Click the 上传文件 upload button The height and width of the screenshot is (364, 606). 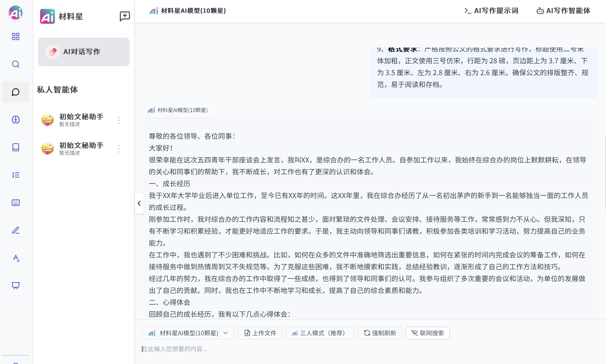tap(260, 333)
